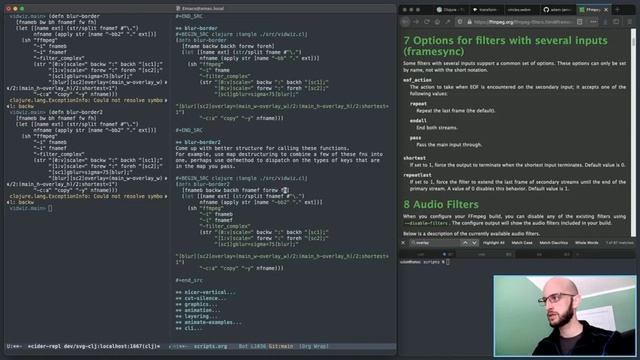Expand the 'animate-examples...' org heading
This screenshot has height=360, width=640.
(209, 322)
